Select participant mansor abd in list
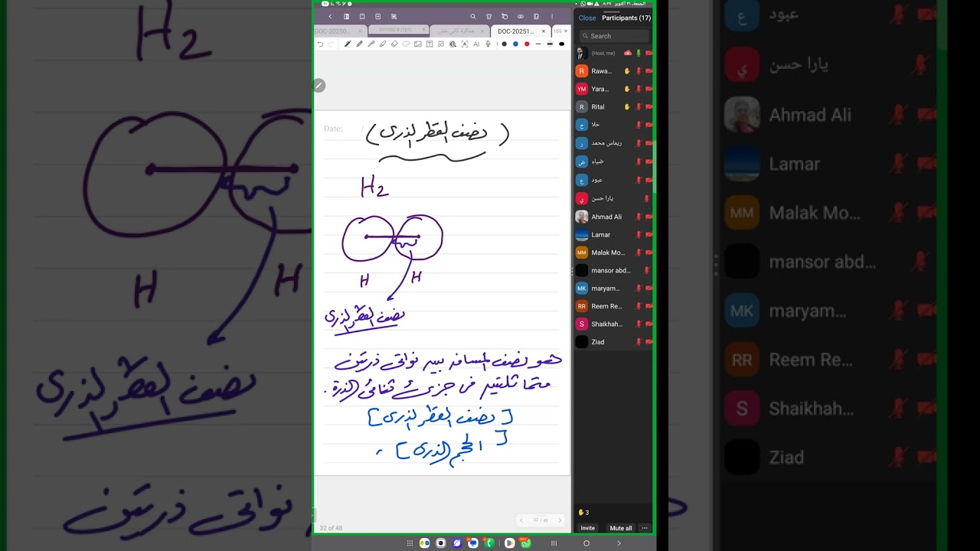This screenshot has width=980, height=551. click(x=614, y=270)
